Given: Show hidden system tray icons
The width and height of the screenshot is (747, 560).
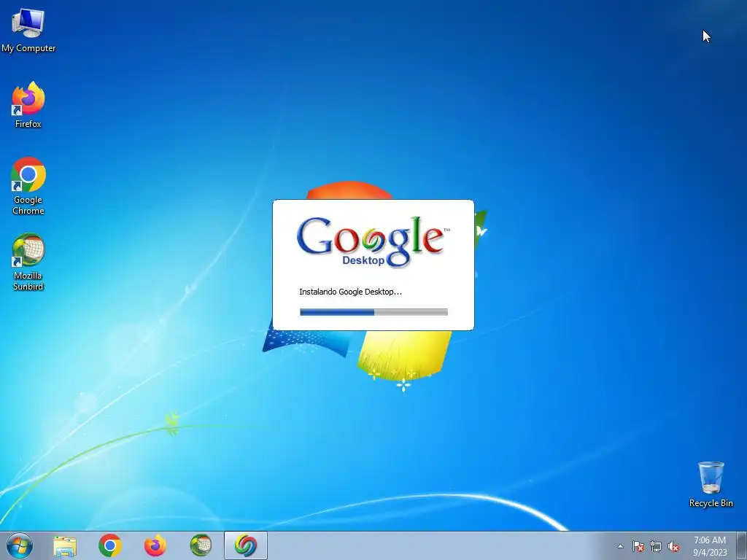Looking at the screenshot, I should 620,546.
